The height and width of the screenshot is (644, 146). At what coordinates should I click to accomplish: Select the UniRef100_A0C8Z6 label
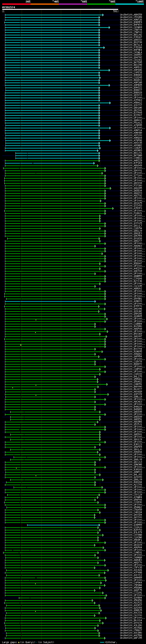click(x=131, y=570)
